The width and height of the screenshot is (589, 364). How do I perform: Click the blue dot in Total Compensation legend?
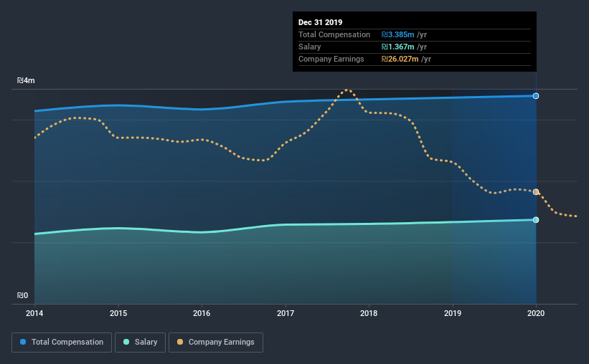pos(23,342)
